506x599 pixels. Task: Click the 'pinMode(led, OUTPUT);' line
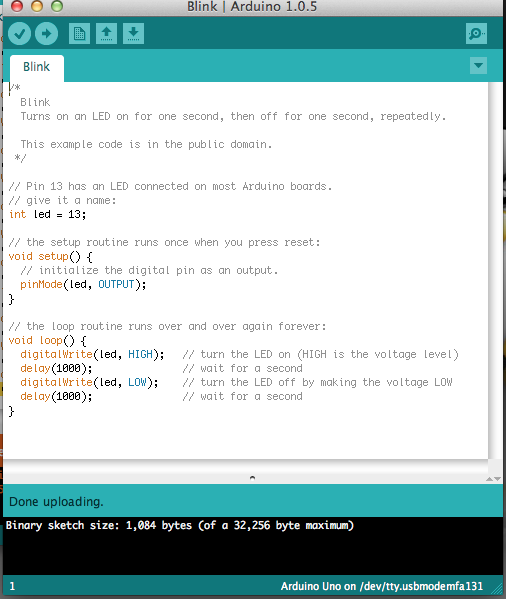[83, 285]
